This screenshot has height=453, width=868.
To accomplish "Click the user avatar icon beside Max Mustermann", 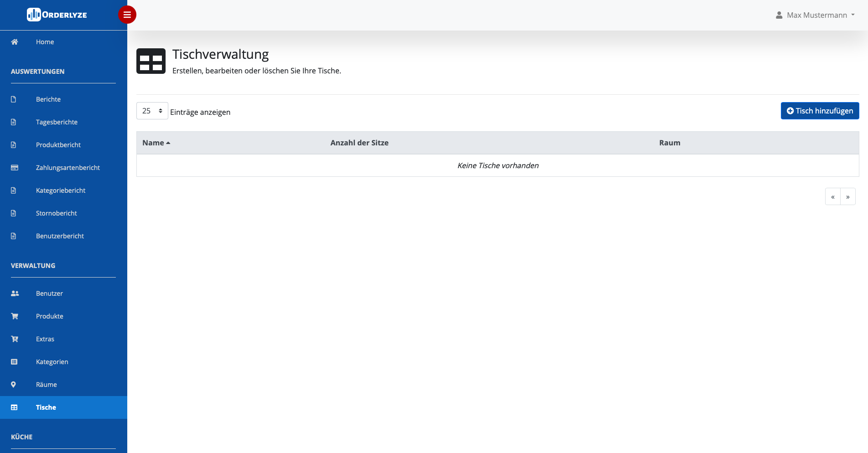I will point(779,15).
